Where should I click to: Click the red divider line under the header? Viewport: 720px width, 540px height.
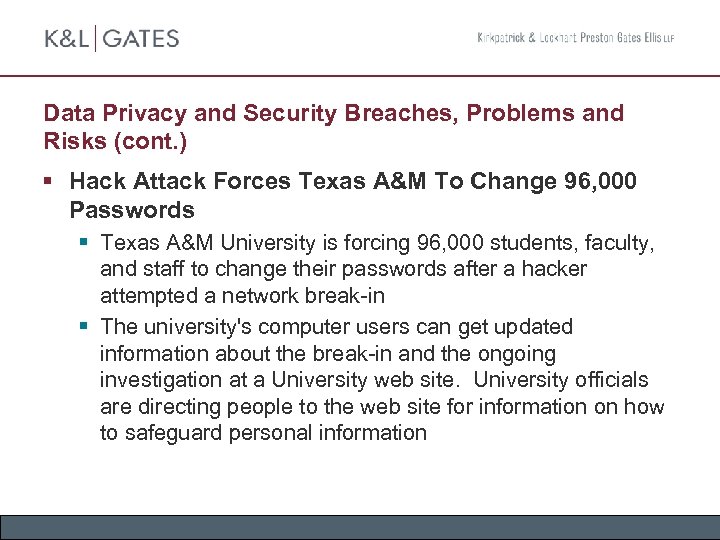(x=360, y=75)
